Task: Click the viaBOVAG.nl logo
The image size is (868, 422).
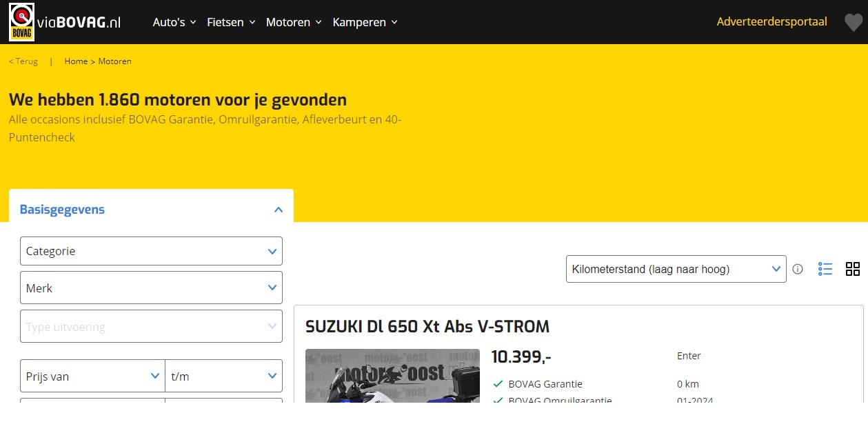Action: (65, 22)
